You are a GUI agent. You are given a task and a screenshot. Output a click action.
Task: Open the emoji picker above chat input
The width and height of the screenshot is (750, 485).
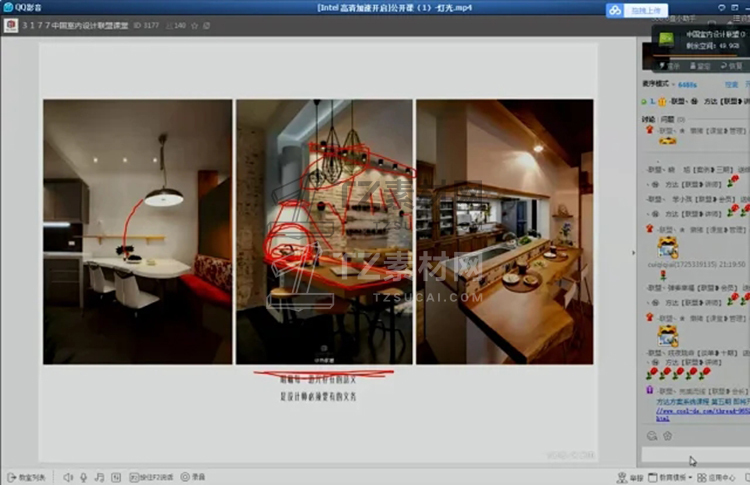652,436
